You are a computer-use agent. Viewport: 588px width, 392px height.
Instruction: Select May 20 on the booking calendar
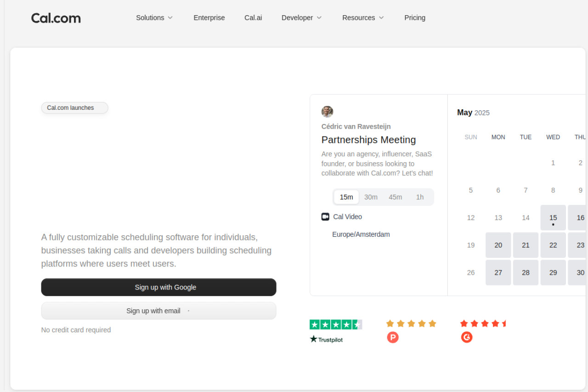498,245
